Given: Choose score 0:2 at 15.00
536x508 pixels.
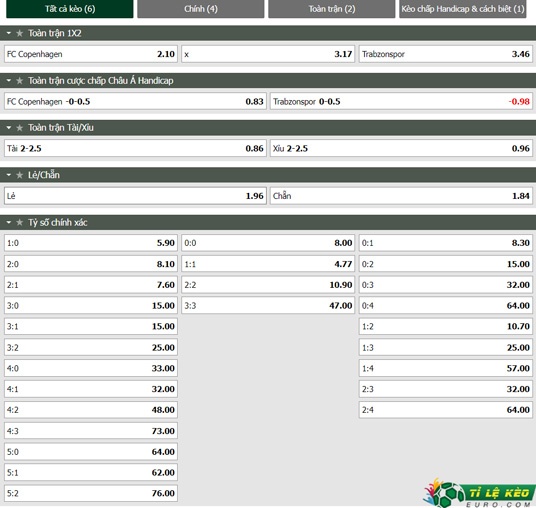Looking at the screenshot, I should pyautogui.click(x=445, y=264).
